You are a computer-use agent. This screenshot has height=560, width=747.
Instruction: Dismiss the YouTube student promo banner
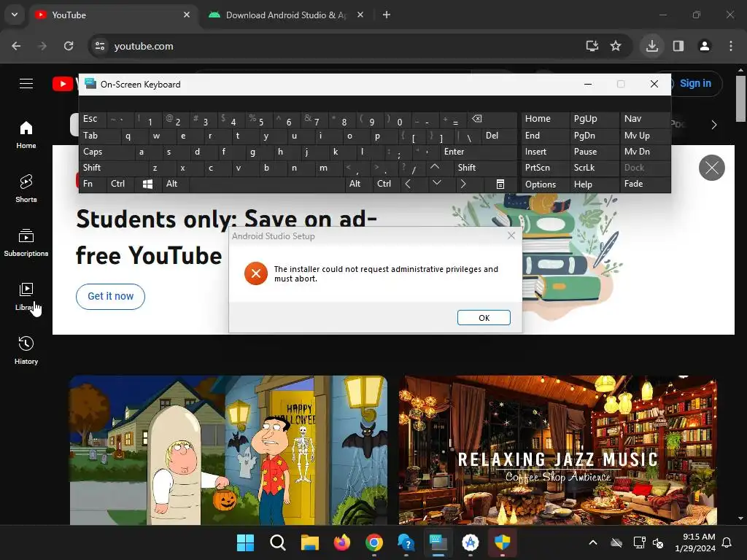pos(712,168)
